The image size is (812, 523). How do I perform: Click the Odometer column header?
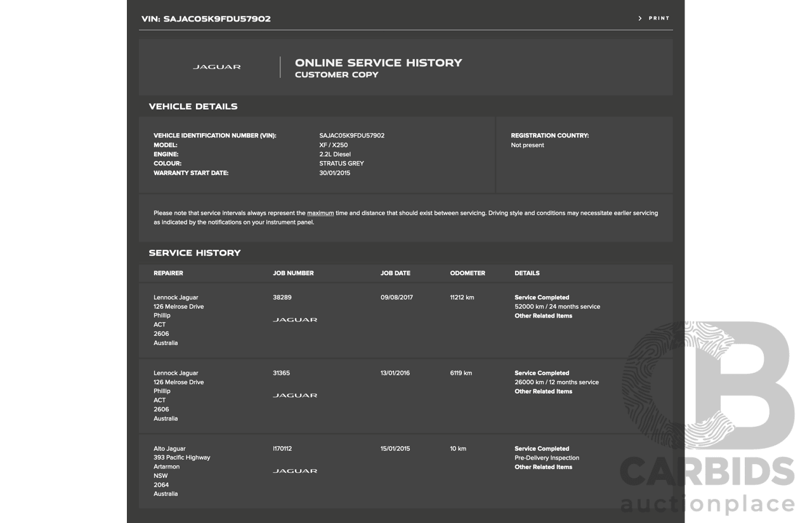tap(468, 273)
